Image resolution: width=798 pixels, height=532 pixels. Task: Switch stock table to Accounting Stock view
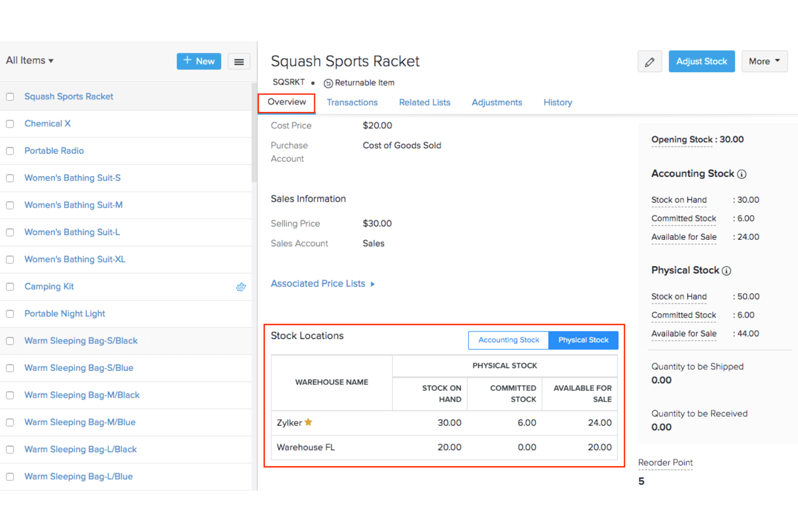508,340
